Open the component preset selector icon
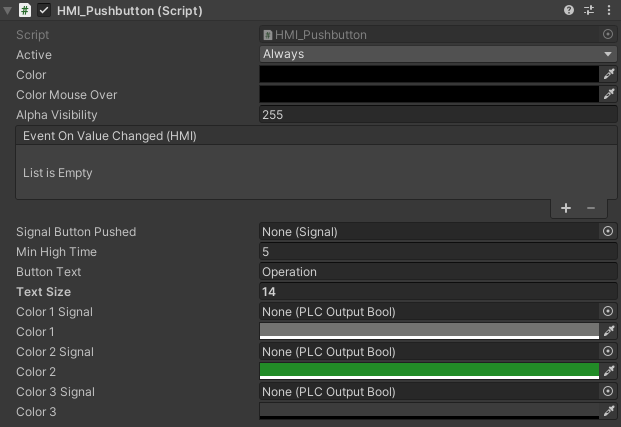This screenshot has width=621, height=427. click(x=588, y=10)
